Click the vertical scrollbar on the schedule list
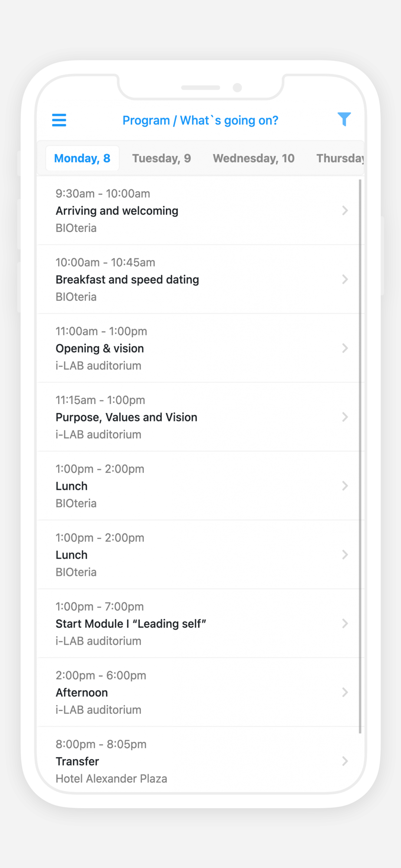Screen dimensions: 401x868 360,456
